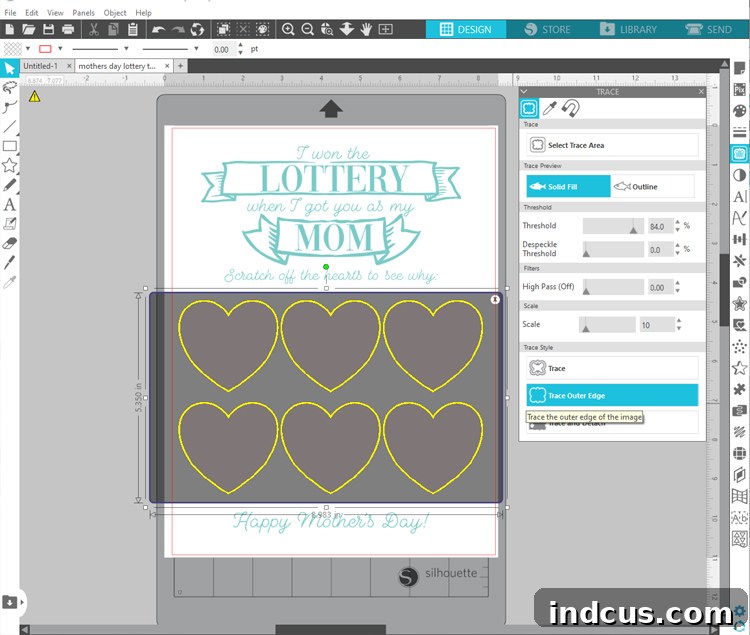Open the first line style dropdown

(126, 48)
